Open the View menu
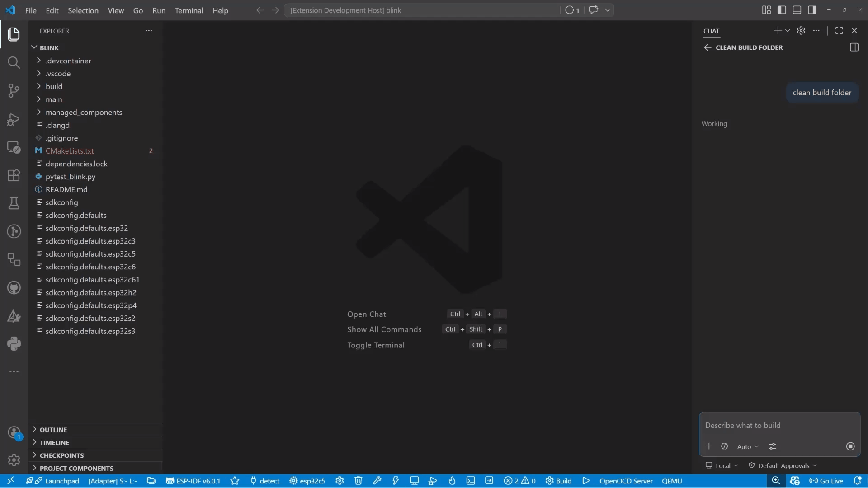This screenshot has width=868, height=488. pos(116,10)
